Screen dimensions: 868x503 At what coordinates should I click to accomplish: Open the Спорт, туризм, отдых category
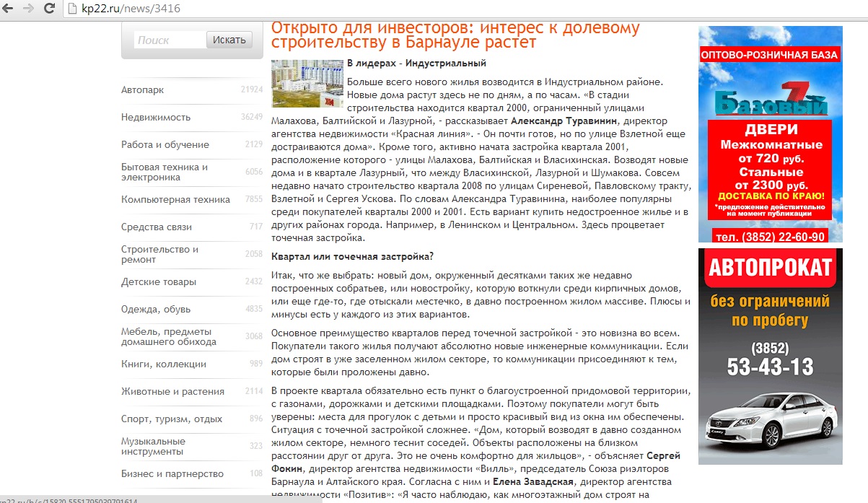click(172, 419)
